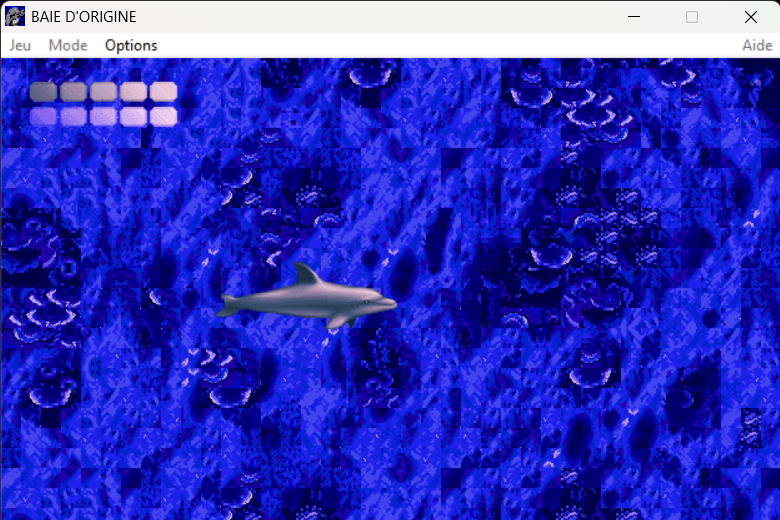
Task: Open the Mode menu
Action: (x=68, y=45)
